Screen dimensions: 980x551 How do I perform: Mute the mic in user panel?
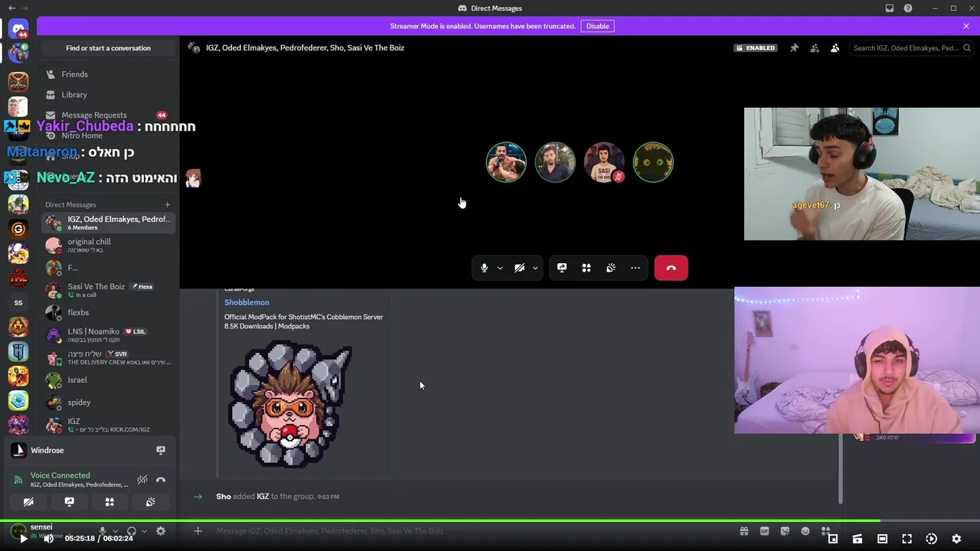[x=103, y=531]
